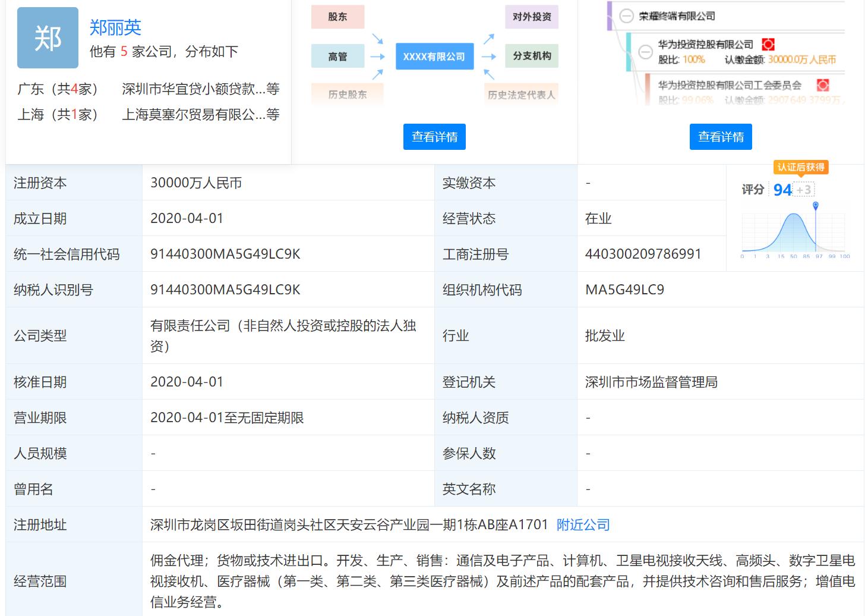Click the orange 认证后获得 badge

(801, 167)
